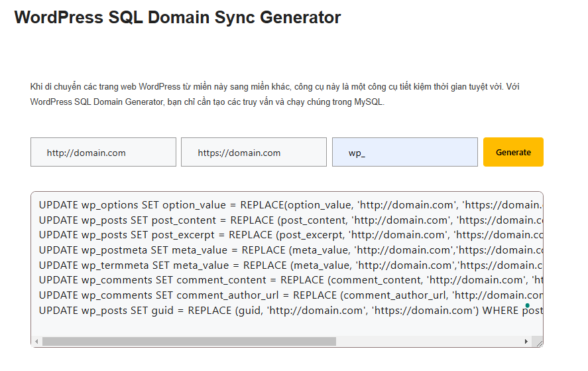Click the comment_author_url SQL line

290,295
